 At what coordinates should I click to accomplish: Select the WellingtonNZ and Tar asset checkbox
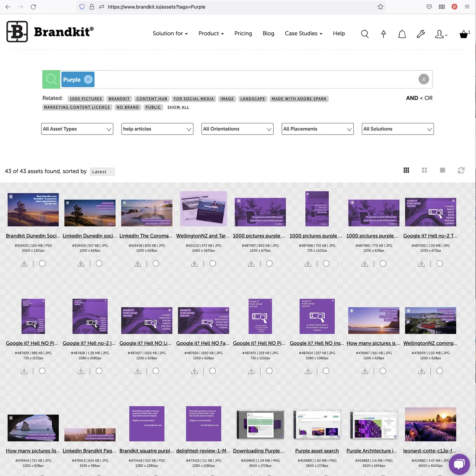212,263
